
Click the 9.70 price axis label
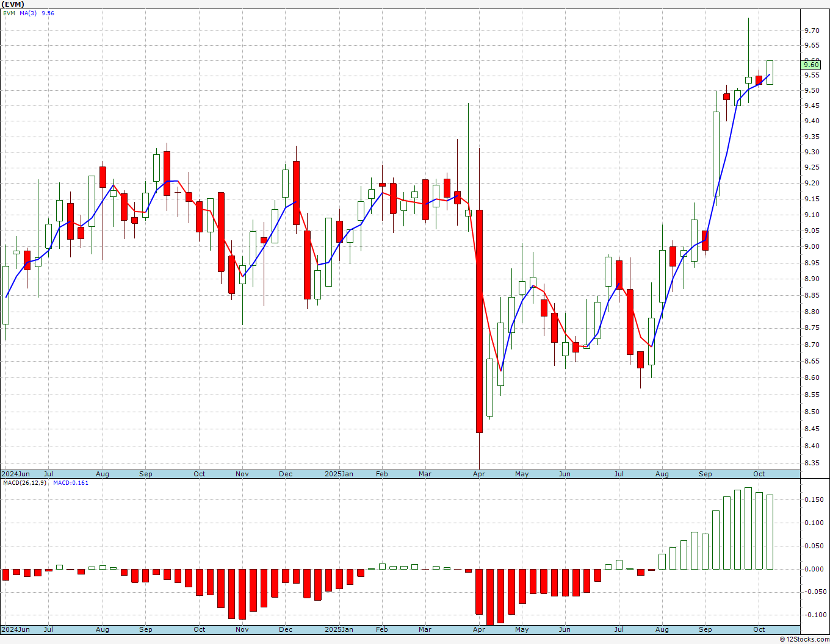(812, 30)
